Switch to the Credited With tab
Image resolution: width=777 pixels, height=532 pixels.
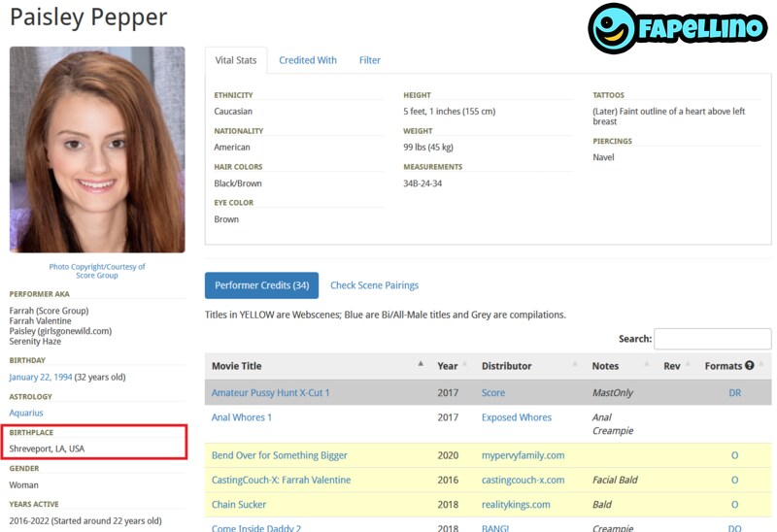coord(308,60)
